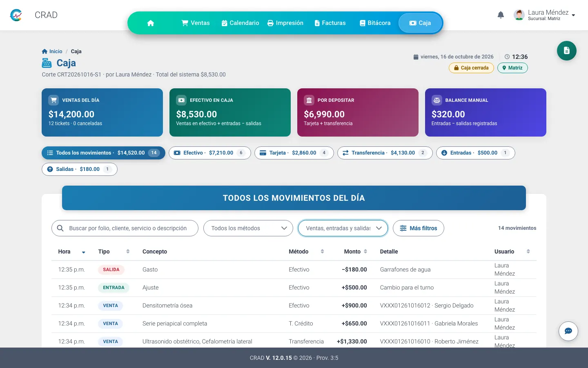Image resolution: width=588 pixels, height=368 pixels.
Task: Follow the Inicio breadcrumb link
Action: pyautogui.click(x=52, y=52)
